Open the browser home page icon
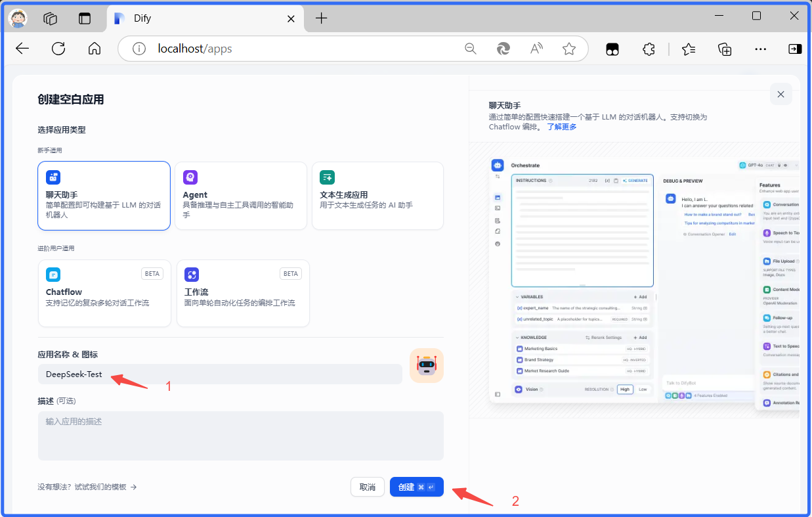The height and width of the screenshot is (517, 812). tap(95, 49)
